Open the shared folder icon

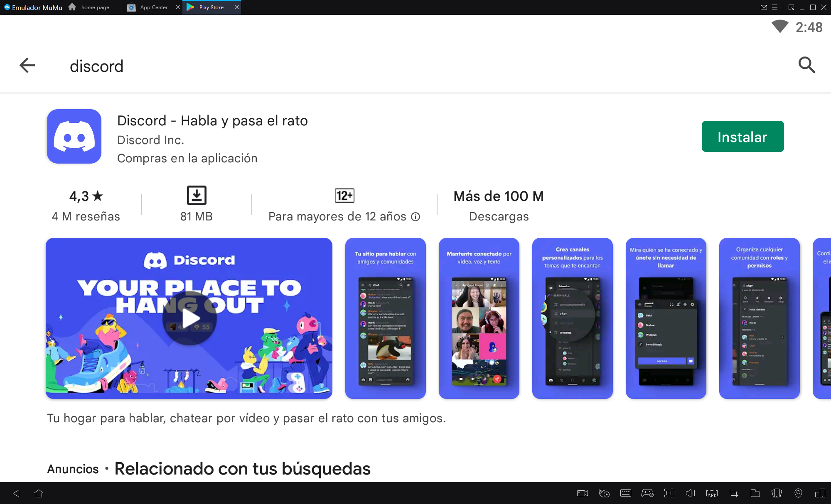(x=755, y=493)
